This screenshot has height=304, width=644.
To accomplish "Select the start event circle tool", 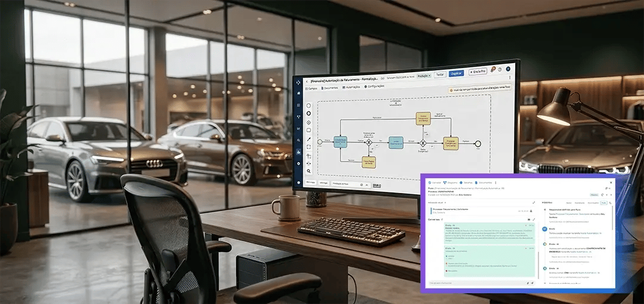I will (x=309, y=105).
